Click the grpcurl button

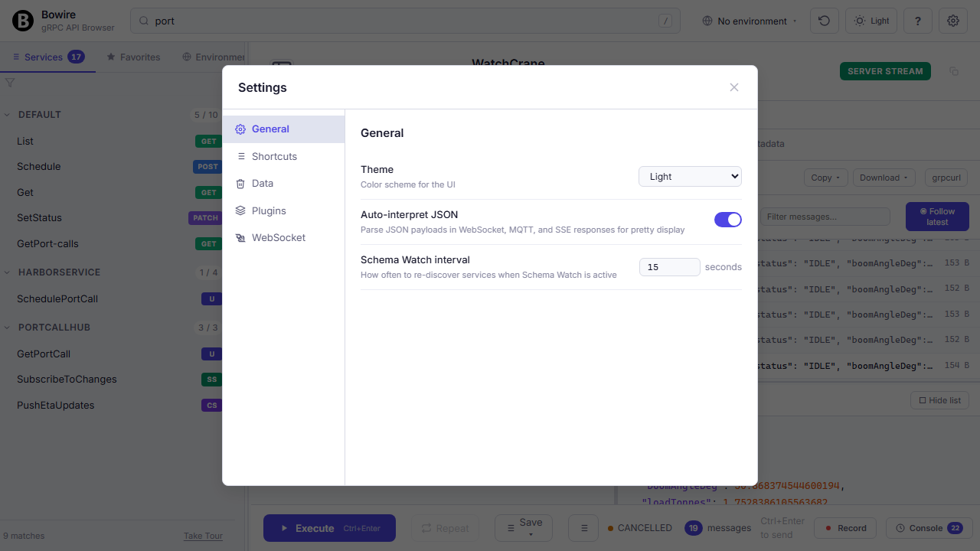point(946,178)
